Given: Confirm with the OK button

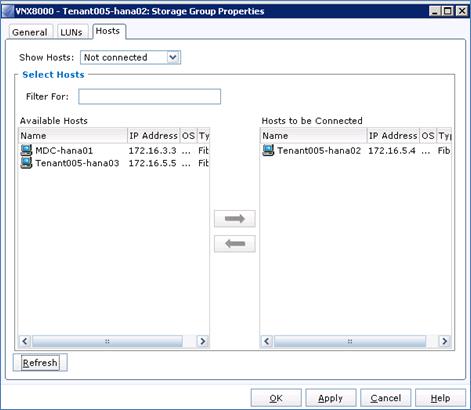Looking at the screenshot, I should pyautogui.click(x=276, y=398).
